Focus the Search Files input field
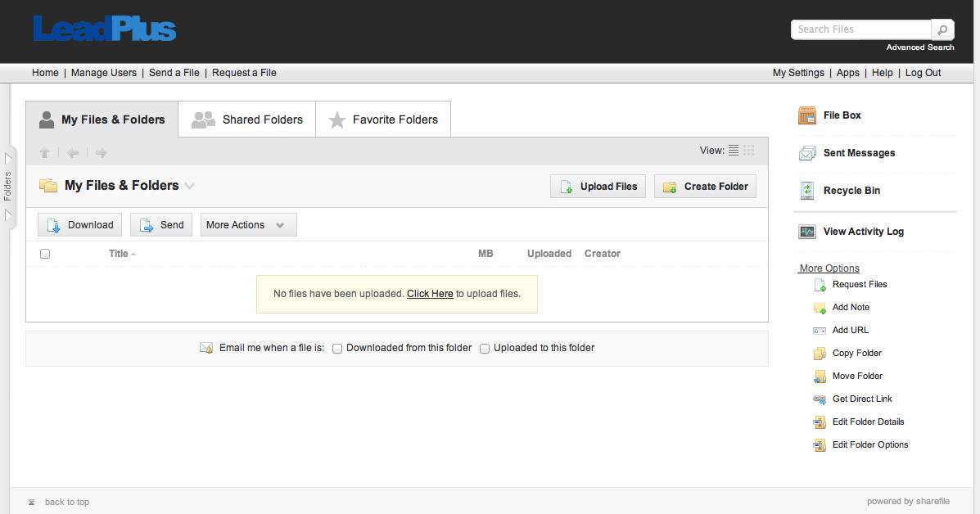This screenshot has height=514, width=980. (x=861, y=29)
